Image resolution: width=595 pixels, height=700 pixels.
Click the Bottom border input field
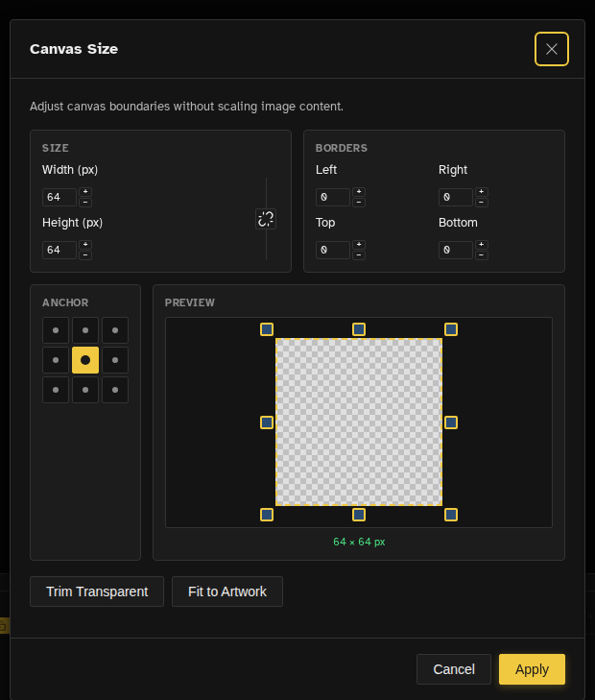456,250
